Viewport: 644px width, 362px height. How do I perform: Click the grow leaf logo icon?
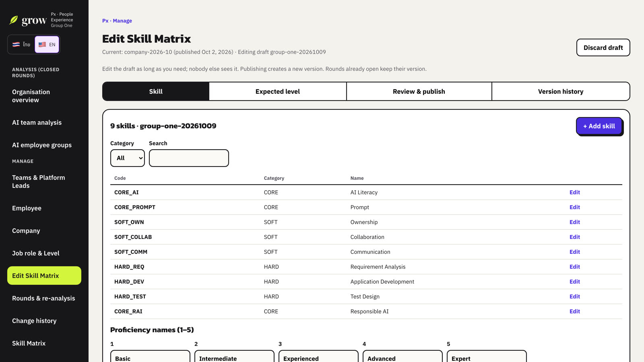(14, 20)
